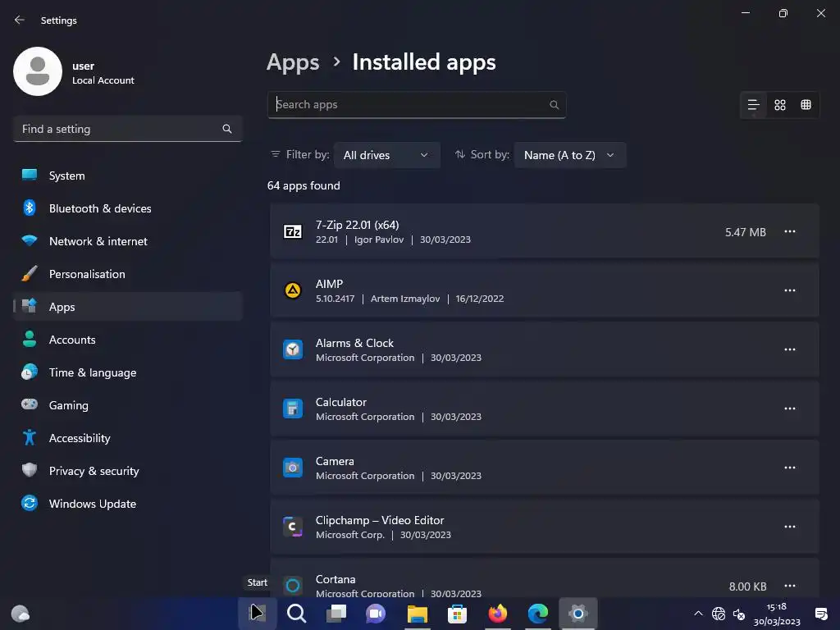Viewport: 840px width, 630px height.
Task: Open Bluetooth & devices settings
Action: click(127, 208)
